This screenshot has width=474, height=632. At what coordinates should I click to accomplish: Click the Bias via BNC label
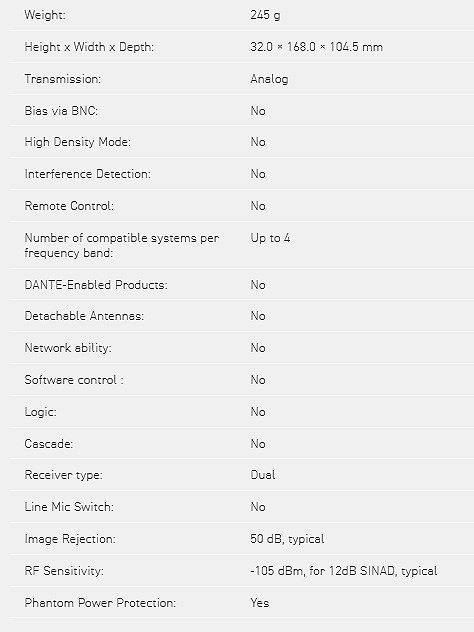click(61, 110)
